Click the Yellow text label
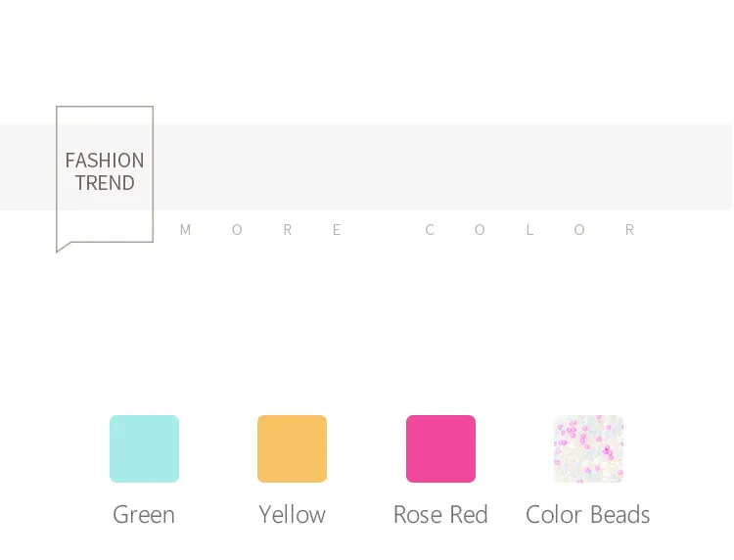 (292, 515)
